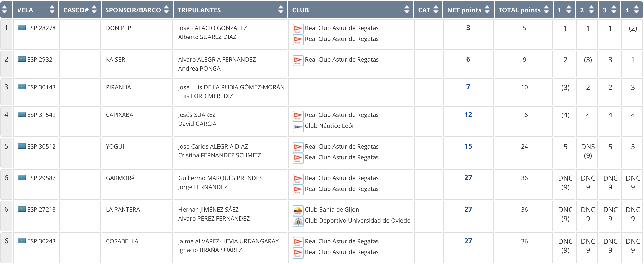Click sail number ESP 30143

coord(41,87)
